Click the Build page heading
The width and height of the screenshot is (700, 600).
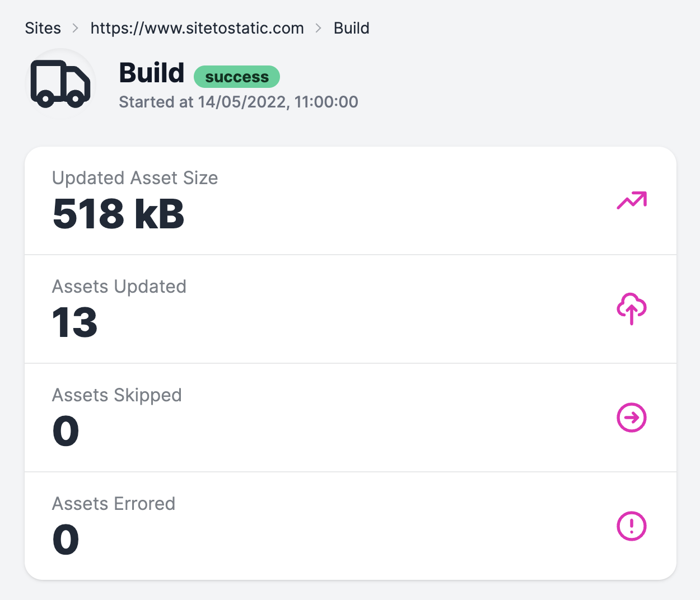152,73
